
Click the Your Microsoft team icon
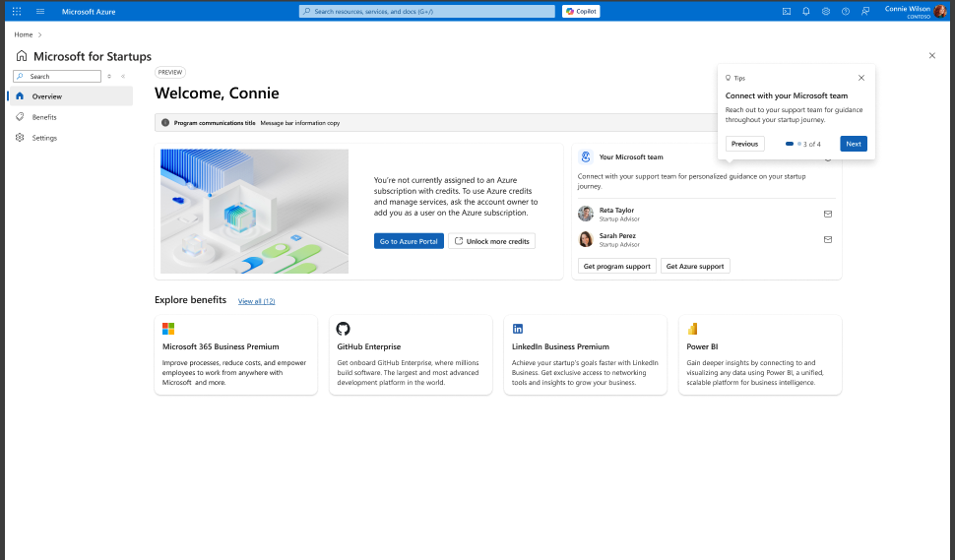pos(586,157)
